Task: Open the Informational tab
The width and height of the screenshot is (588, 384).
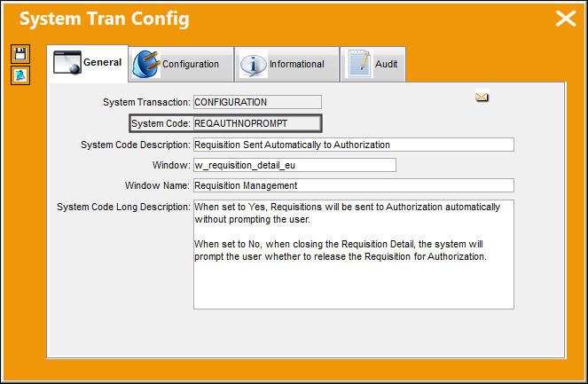Action: 286,64
